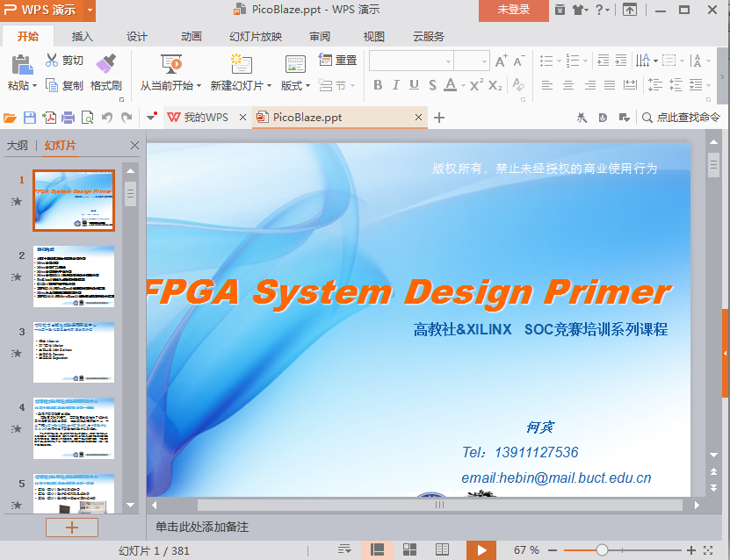This screenshot has height=560, width=730.
Task: Switch to reading view icon in status bar
Action: click(x=442, y=549)
